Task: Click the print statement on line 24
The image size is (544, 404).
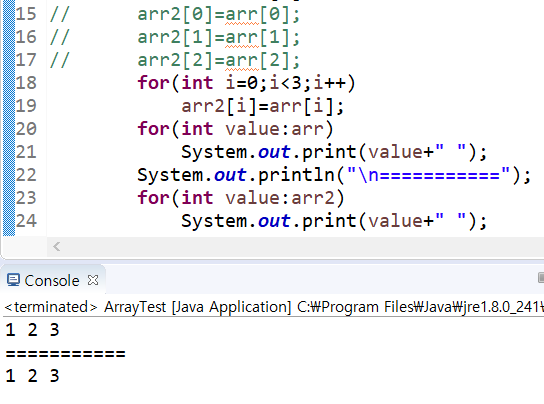Action: pos(334,221)
